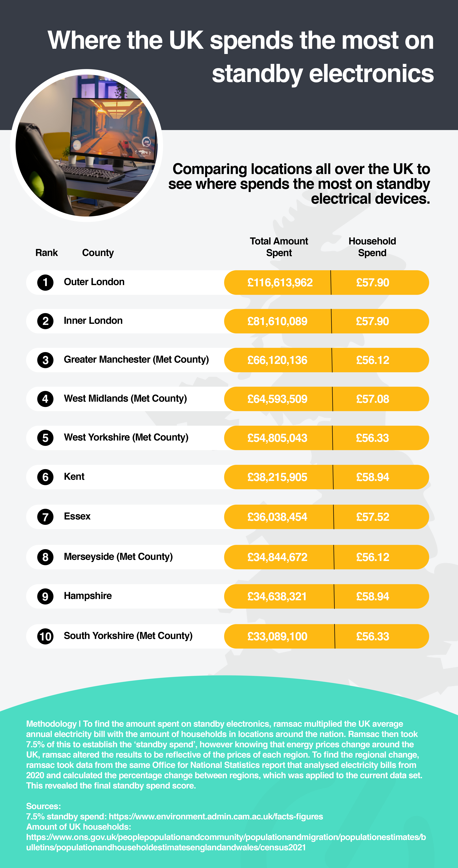Click the rank 6 number badge
Viewport: 458px width, 868px height.
tap(45, 477)
